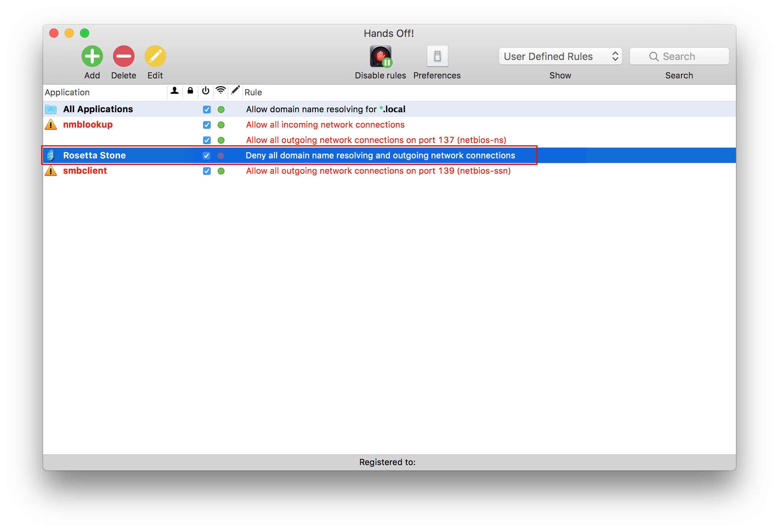Select the nmblookup application row
Image resolution: width=779 pixels, height=532 pixels.
88,125
